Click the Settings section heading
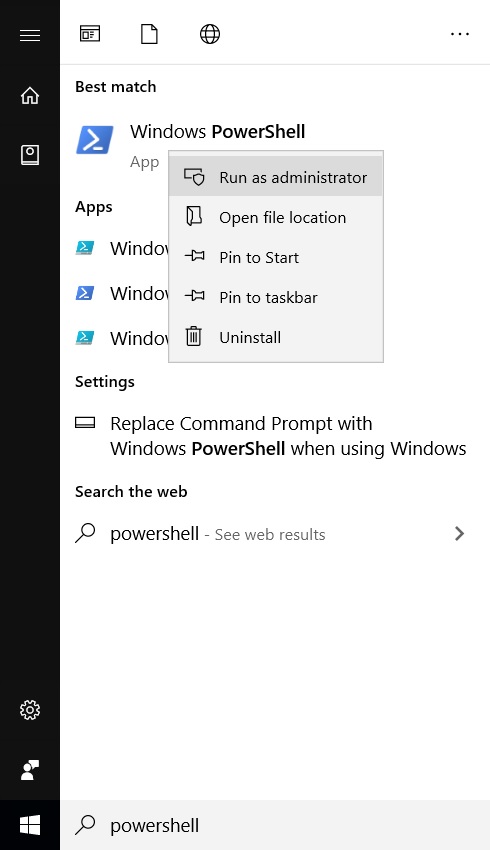 (105, 382)
